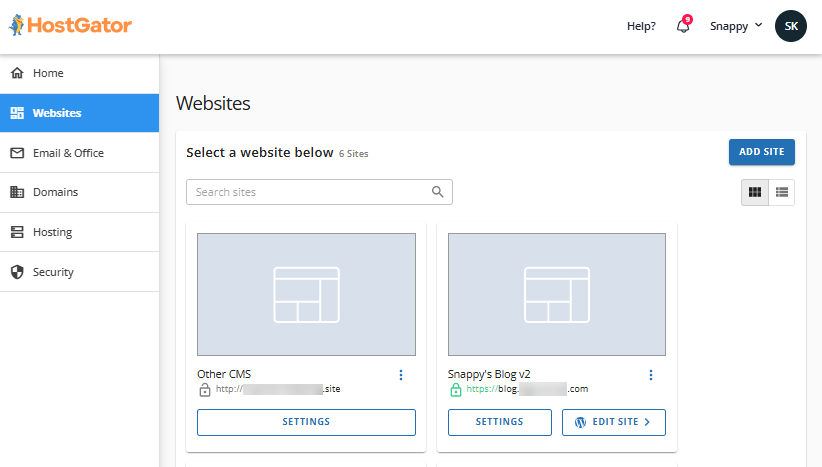Open Email & Office section
822x467 pixels.
pos(79,153)
